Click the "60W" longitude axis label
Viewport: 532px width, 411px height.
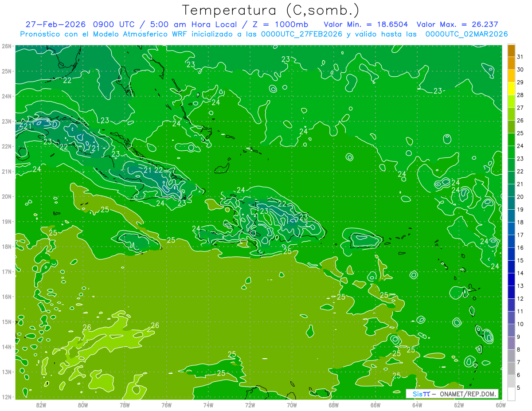[x=501, y=405]
